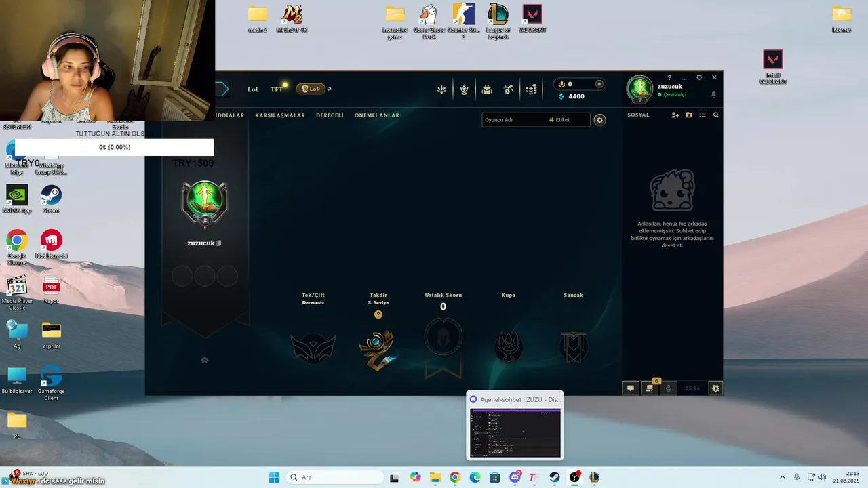Click the bug report icon

point(715,388)
